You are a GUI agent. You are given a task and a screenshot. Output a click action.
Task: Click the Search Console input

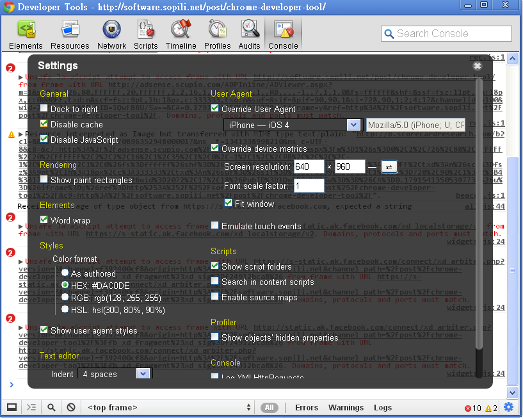446,34
